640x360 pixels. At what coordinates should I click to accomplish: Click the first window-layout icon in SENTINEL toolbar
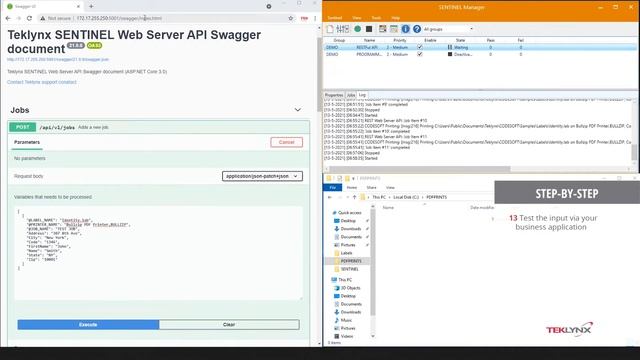(382, 29)
